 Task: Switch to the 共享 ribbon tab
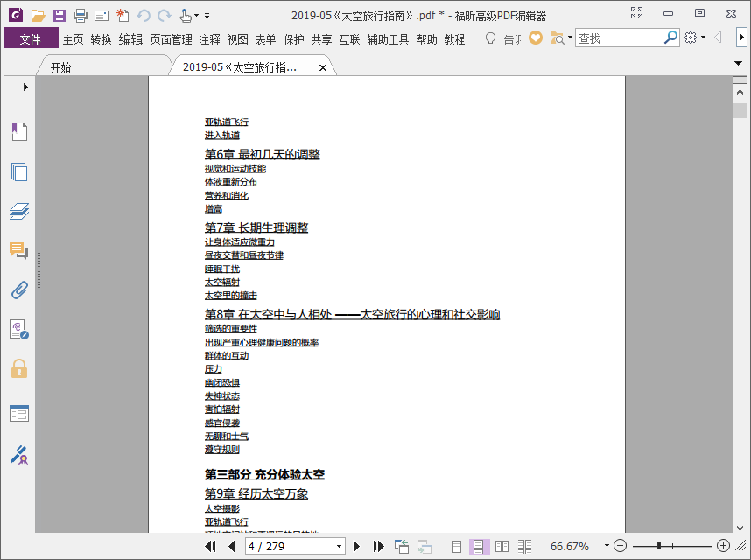point(321,39)
